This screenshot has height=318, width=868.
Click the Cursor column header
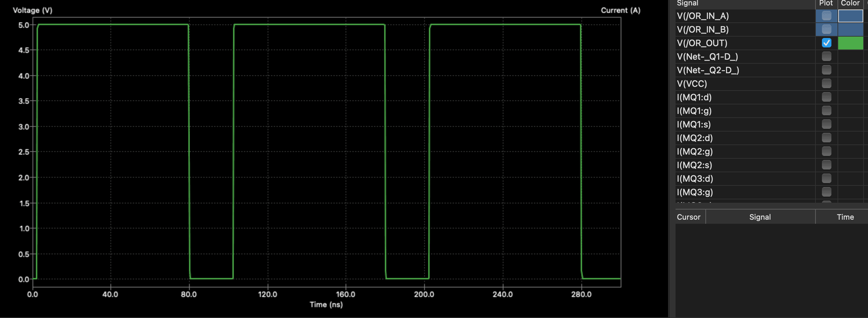click(x=688, y=217)
